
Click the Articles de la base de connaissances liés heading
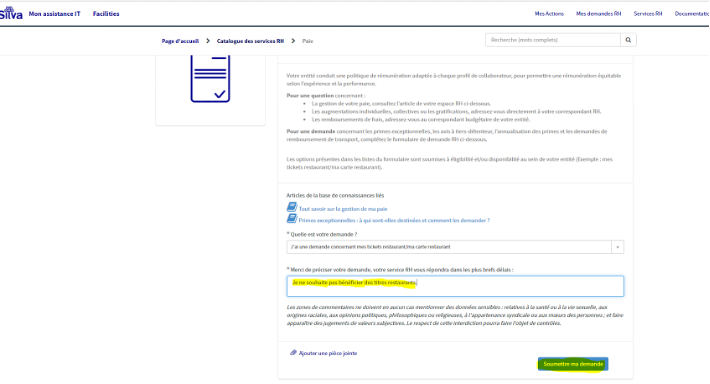pyautogui.click(x=335, y=196)
